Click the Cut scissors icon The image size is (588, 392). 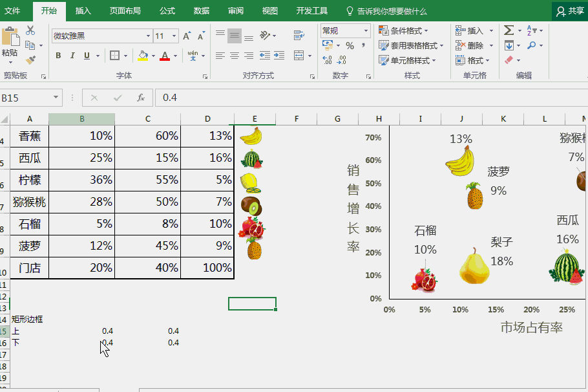(x=30, y=30)
